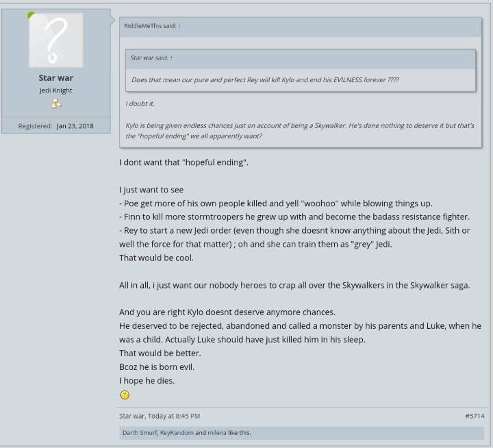Open post permalink #5714
The height and width of the screenshot is (448, 493).
(475, 416)
